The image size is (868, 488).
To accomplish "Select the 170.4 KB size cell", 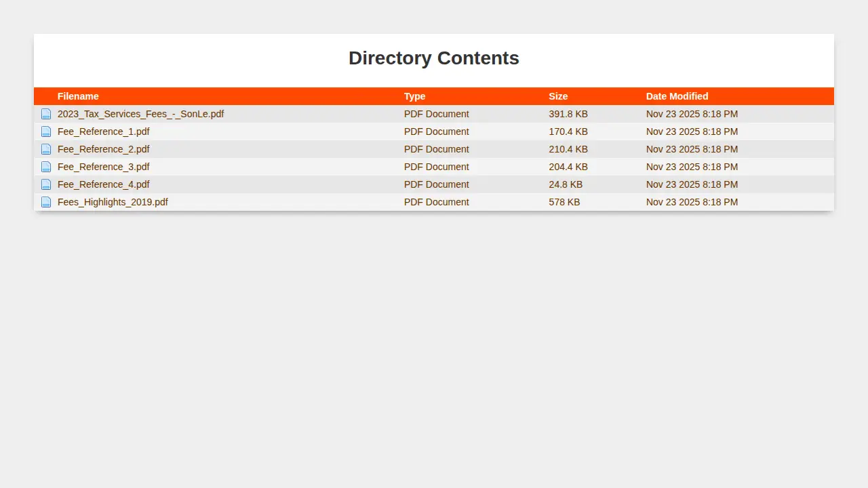I will 568,131.
